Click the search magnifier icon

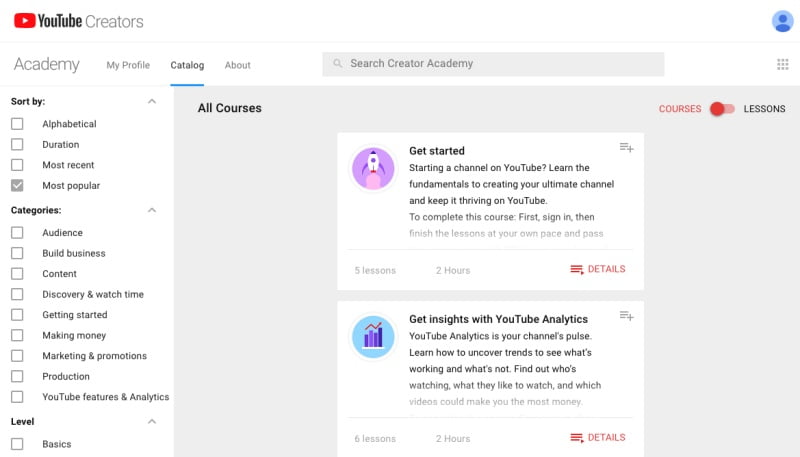[338, 64]
